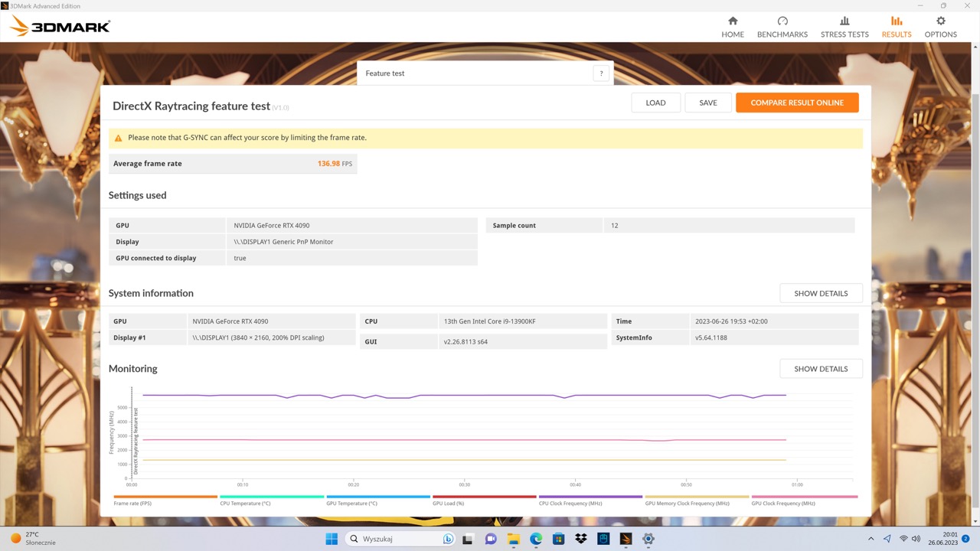
Task: Go to the HOME tab
Action: tap(733, 27)
